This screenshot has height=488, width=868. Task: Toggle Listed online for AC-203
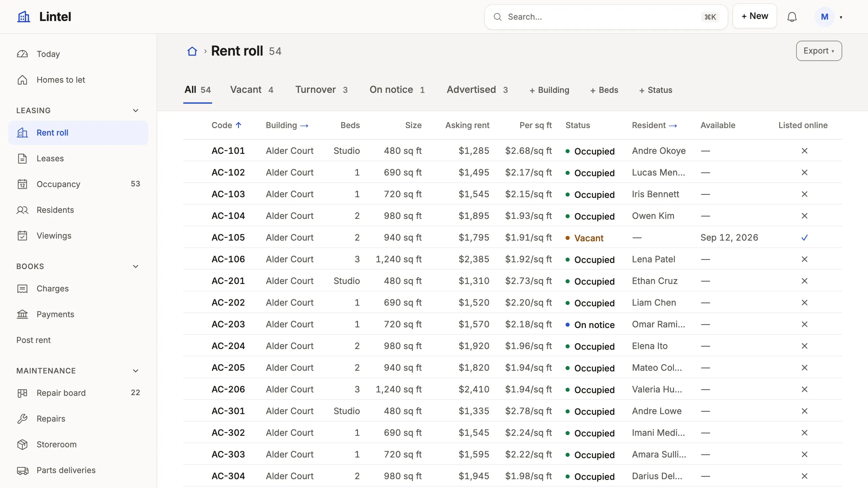(x=804, y=324)
